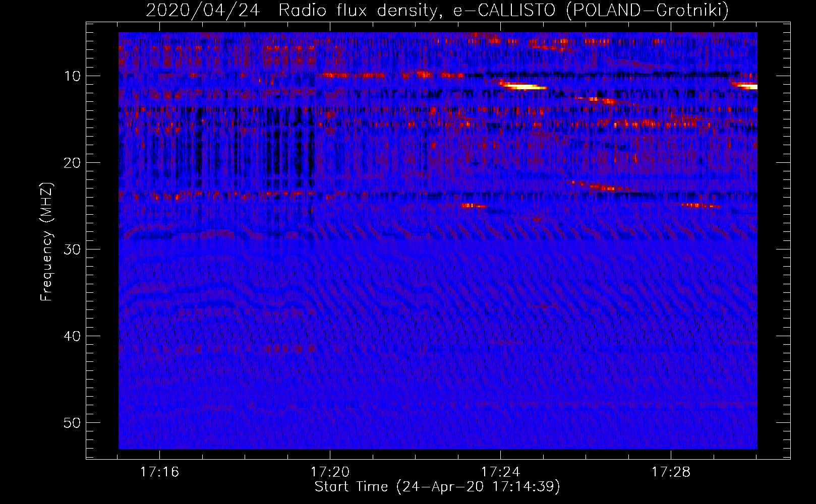
Task: Click the 'Frequency (MHZ)' axis label
Action: (46, 242)
